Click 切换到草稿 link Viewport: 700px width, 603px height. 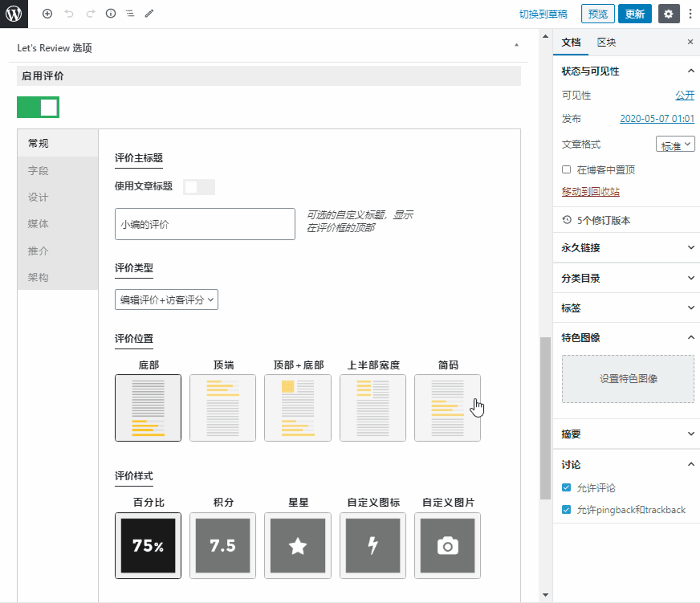[x=543, y=14]
